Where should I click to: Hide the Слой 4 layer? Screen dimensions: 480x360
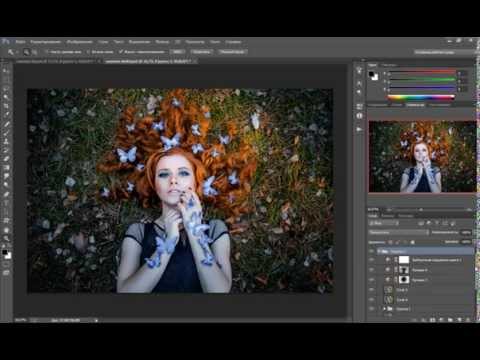click(372, 300)
